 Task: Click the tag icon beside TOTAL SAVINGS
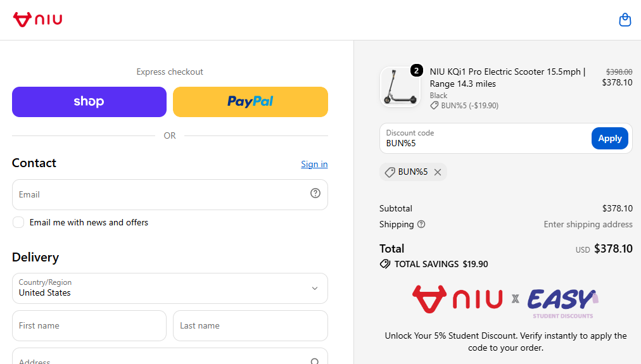coord(384,264)
